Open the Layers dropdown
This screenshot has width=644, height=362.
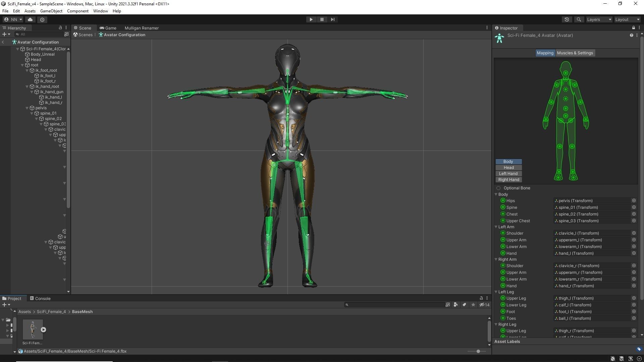(599, 19)
